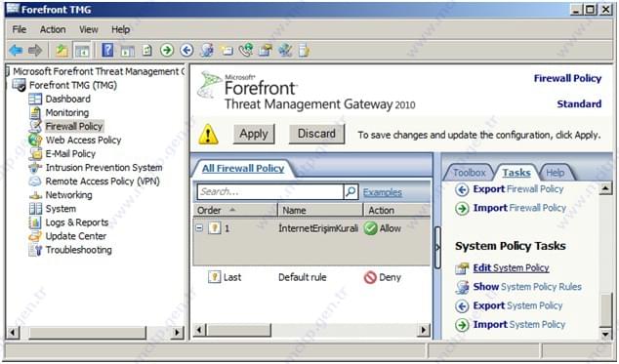Click inside the Search input field
The width and height of the screenshot is (619, 364).
270,191
